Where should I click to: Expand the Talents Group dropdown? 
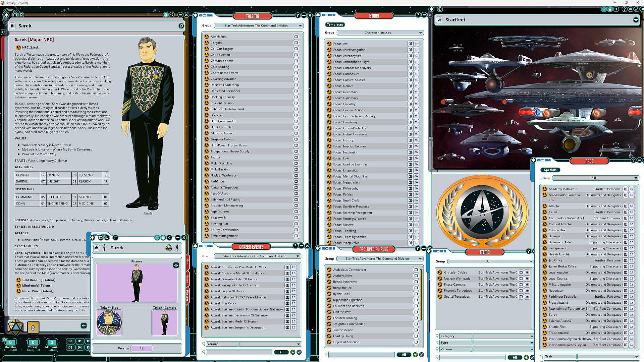tap(300, 26)
